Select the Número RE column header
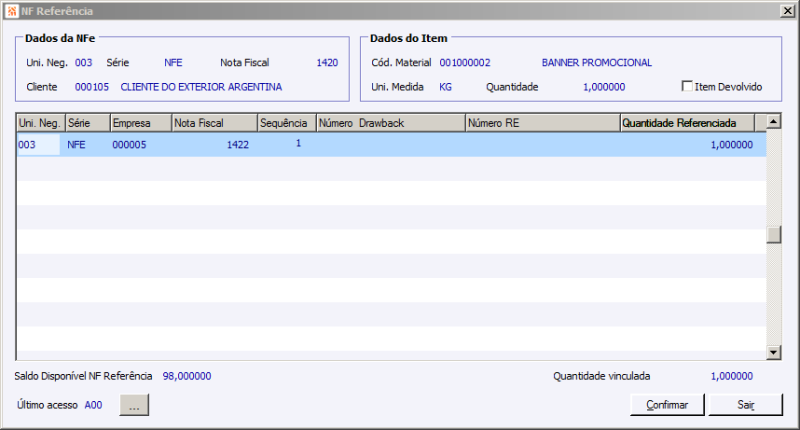 pos(543,123)
